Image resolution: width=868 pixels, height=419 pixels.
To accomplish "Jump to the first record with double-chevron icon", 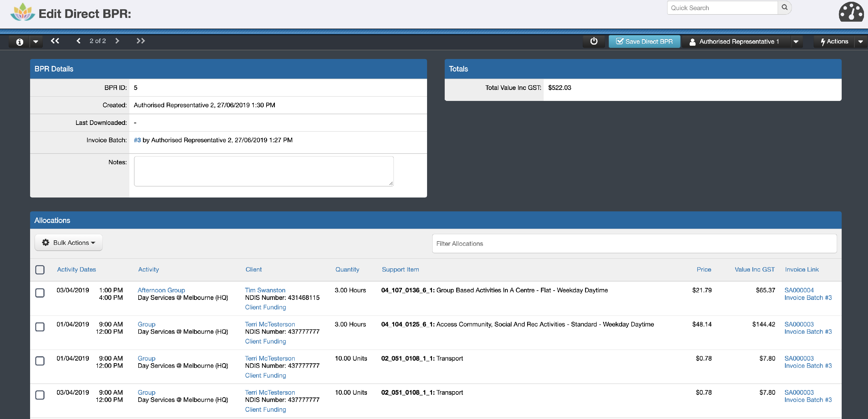I will pos(55,41).
